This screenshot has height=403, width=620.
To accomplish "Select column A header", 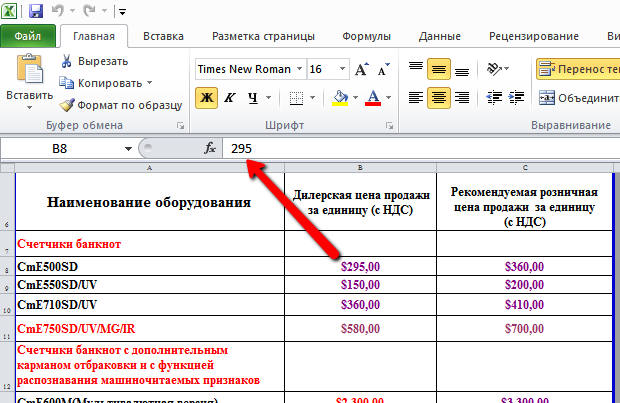I will [x=149, y=168].
